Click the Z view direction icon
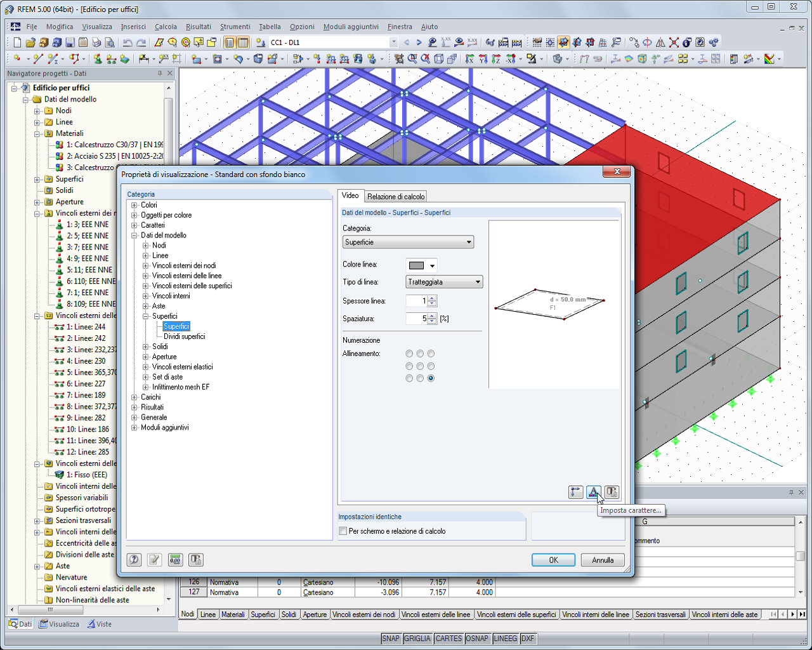Screen dimensions: 812x650 coord(497,59)
